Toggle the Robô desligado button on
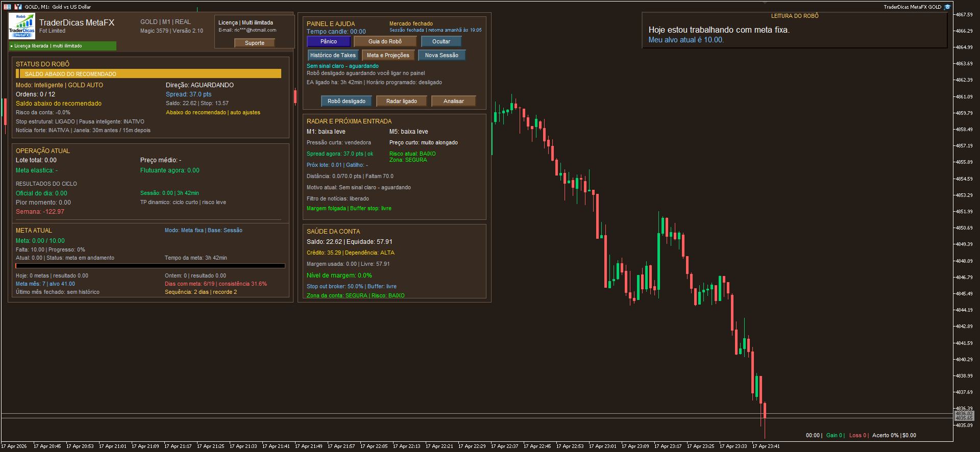The height and width of the screenshot is (452, 980). 346,101
